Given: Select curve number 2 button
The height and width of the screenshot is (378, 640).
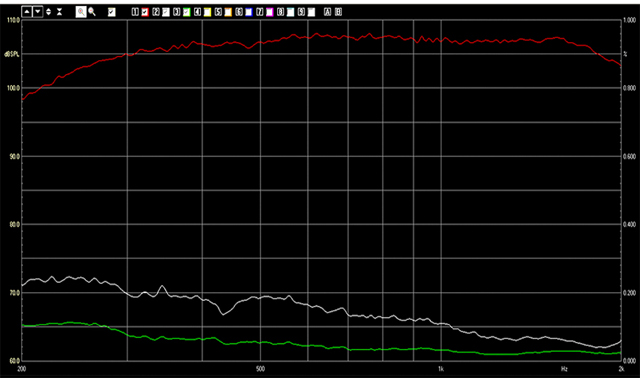Looking at the screenshot, I should pyautogui.click(x=156, y=12).
